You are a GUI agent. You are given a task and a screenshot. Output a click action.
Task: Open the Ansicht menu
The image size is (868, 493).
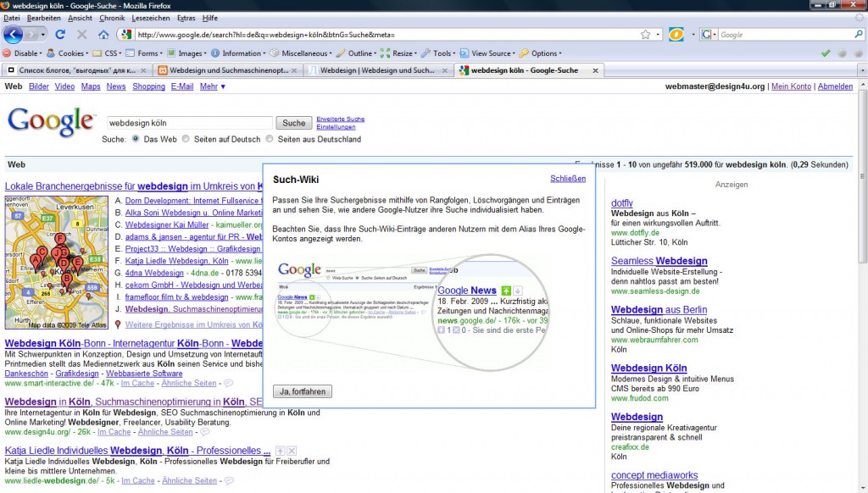81,18
